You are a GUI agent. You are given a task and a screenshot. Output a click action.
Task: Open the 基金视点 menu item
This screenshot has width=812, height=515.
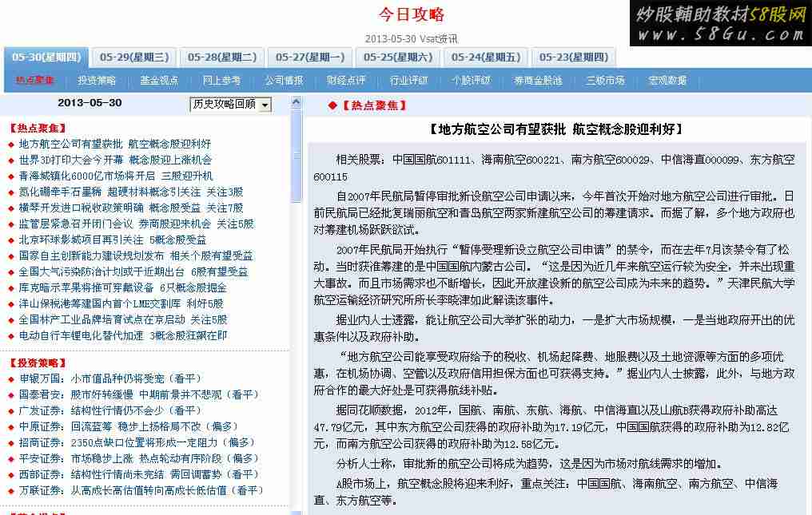click(159, 80)
